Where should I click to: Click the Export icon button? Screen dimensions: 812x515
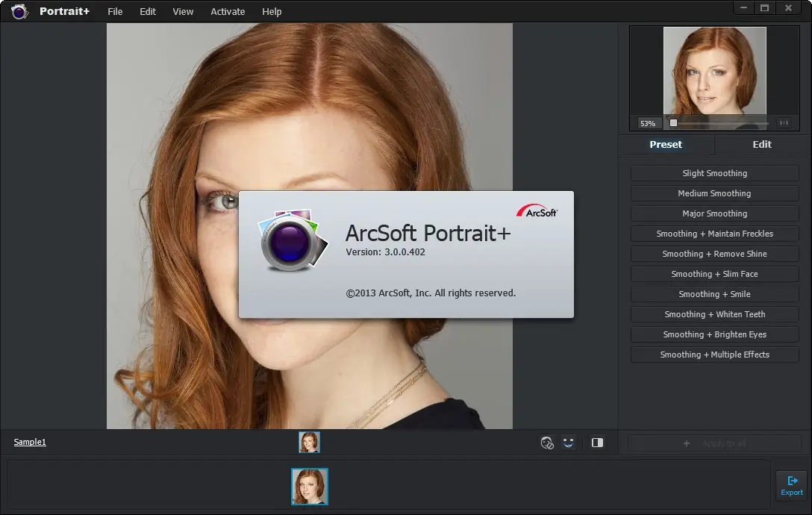coord(792,485)
